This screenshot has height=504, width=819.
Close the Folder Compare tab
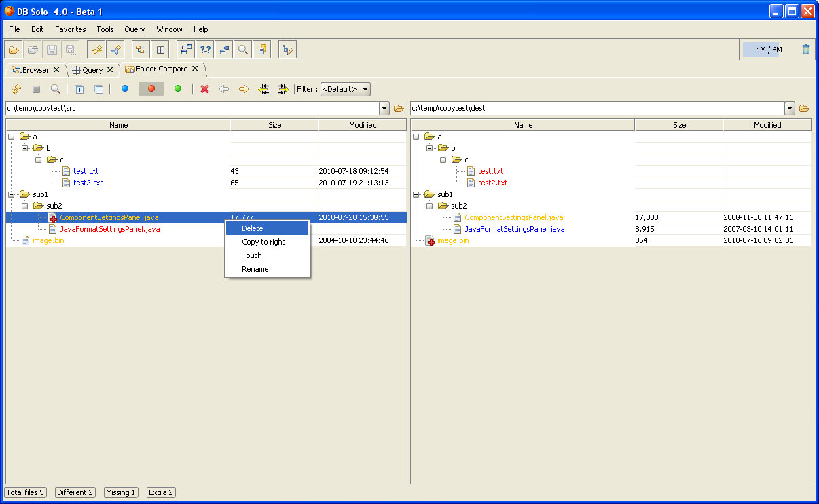pyautogui.click(x=195, y=69)
